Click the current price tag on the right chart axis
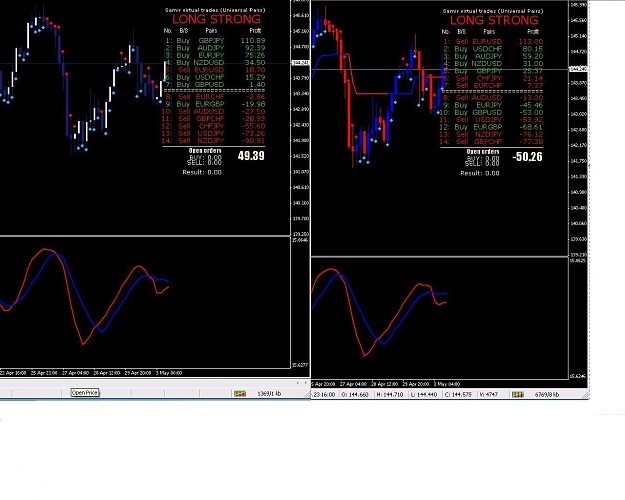This screenshot has width=625, height=500. (x=578, y=69)
